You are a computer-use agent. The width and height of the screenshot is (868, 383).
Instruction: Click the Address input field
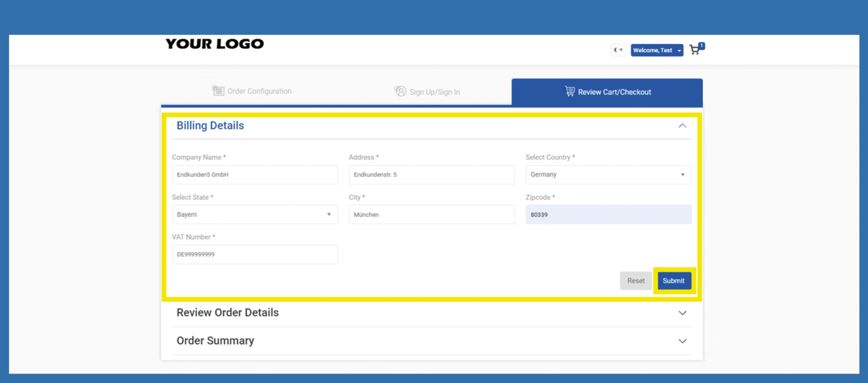tap(431, 175)
